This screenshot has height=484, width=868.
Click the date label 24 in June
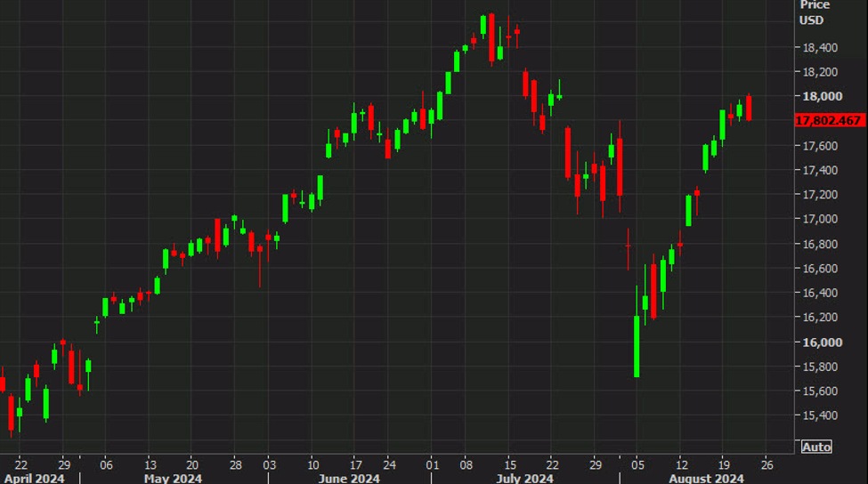(389, 464)
